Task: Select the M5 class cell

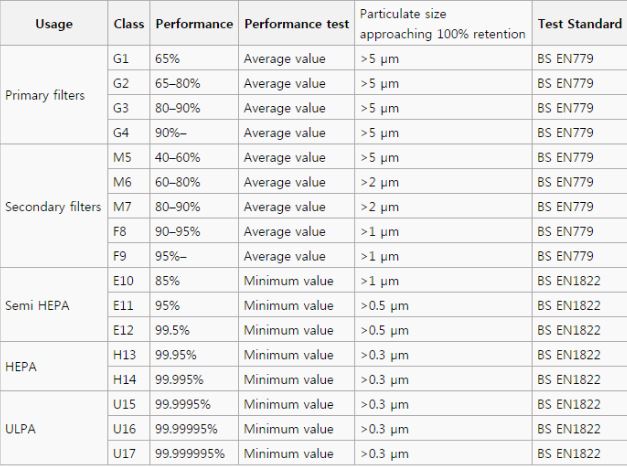Action: (129, 157)
